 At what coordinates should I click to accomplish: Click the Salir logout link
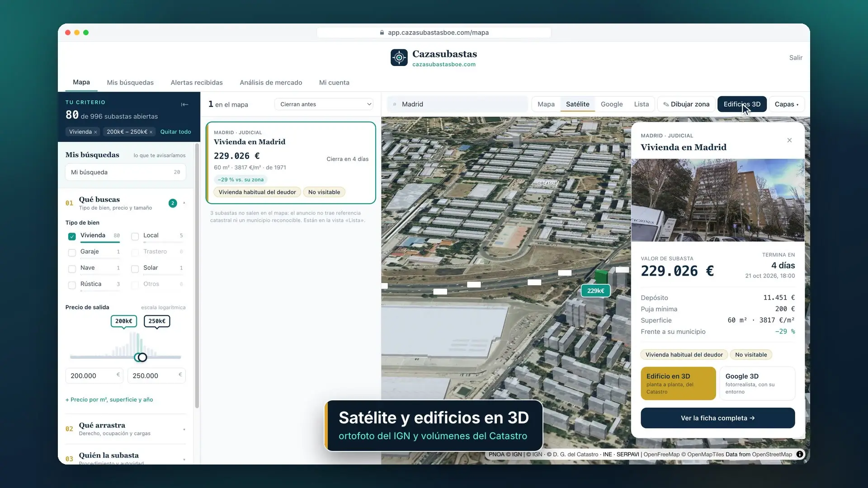[x=796, y=58]
